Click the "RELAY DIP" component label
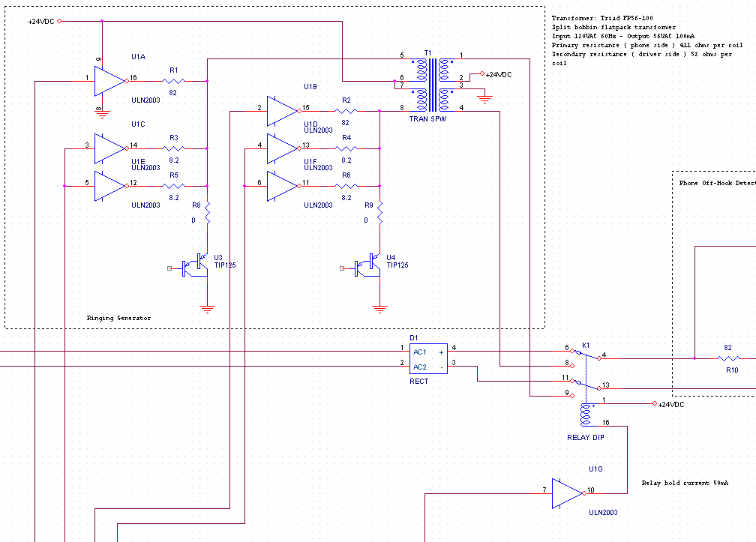Screen dimensions: 756x542 (585, 437)
